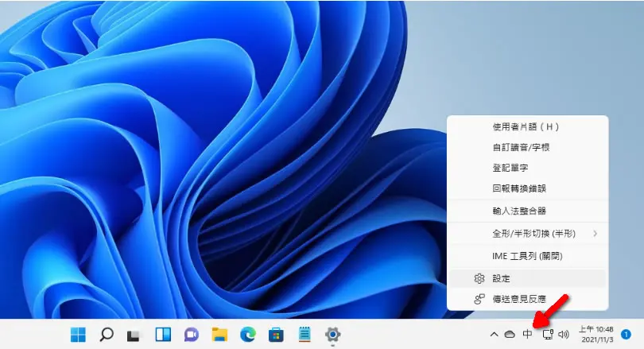Screen dimensions: 644x349
Task: Open Microsoft Store from taskbar
Action: tap(276, 335)
